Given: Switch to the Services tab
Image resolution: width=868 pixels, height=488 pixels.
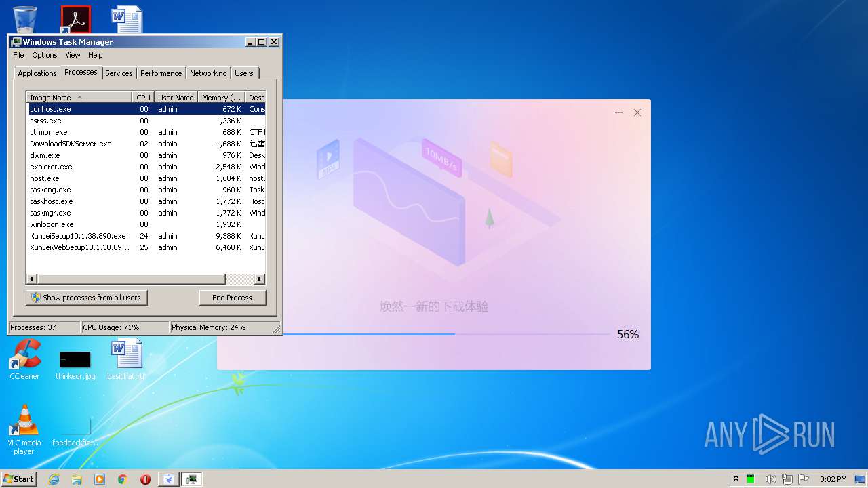Looking at the screenshot, I should click(119, 73).
